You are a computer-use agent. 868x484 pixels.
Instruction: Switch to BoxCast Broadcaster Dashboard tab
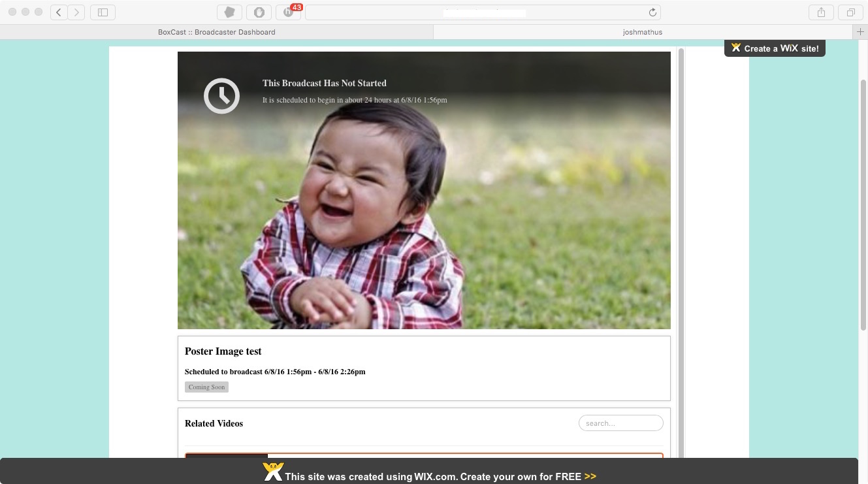tap(216, 32)
